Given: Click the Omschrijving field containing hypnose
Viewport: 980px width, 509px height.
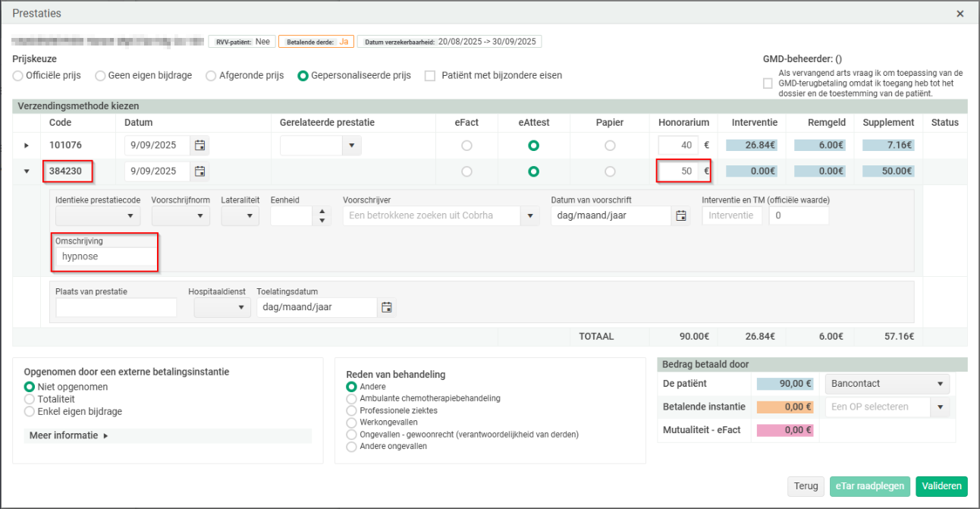Looking at the screenshot, I should coord(105,256).
